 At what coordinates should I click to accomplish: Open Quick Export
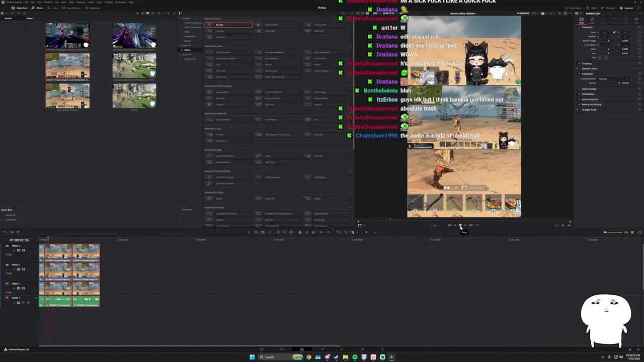click(573, 8)
